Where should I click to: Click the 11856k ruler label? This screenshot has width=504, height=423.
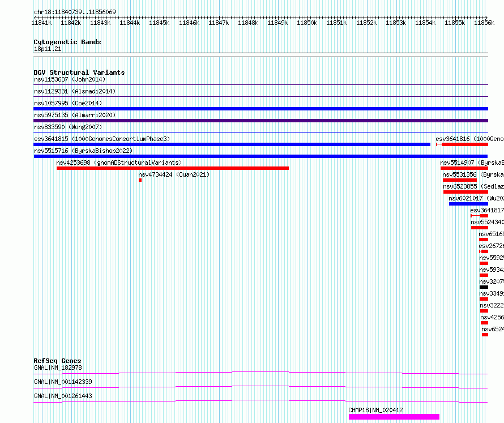pyautogui.click(x=484, y=23)
